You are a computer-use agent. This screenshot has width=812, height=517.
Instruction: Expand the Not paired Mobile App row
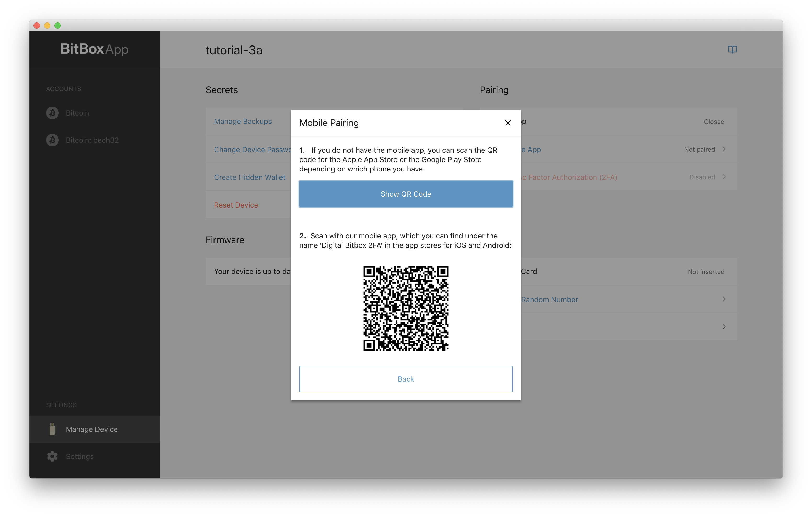coord(725,149)
